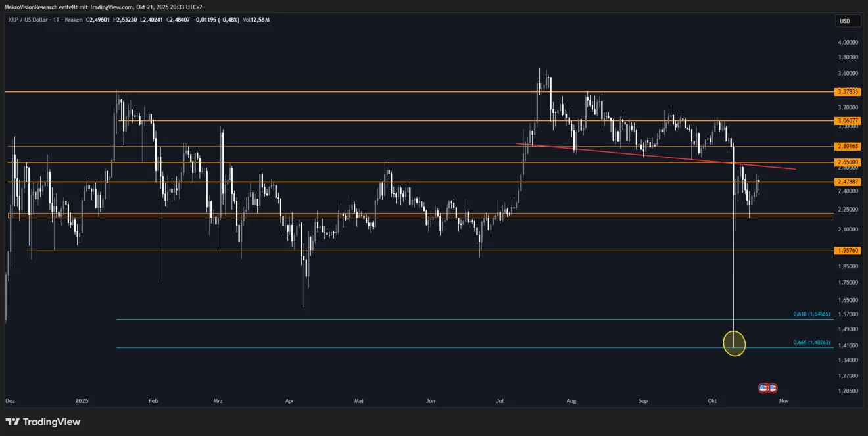Viewport: 868px width, 436px height.
Task: Click the 'Jul' label on time axis
Action: 501,400
